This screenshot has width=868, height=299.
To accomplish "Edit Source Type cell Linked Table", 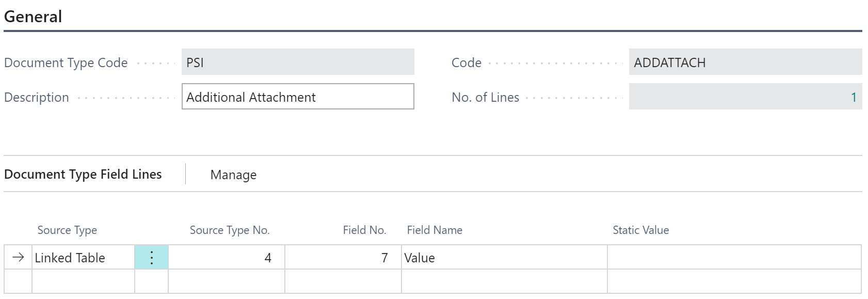I will point(84,257).
